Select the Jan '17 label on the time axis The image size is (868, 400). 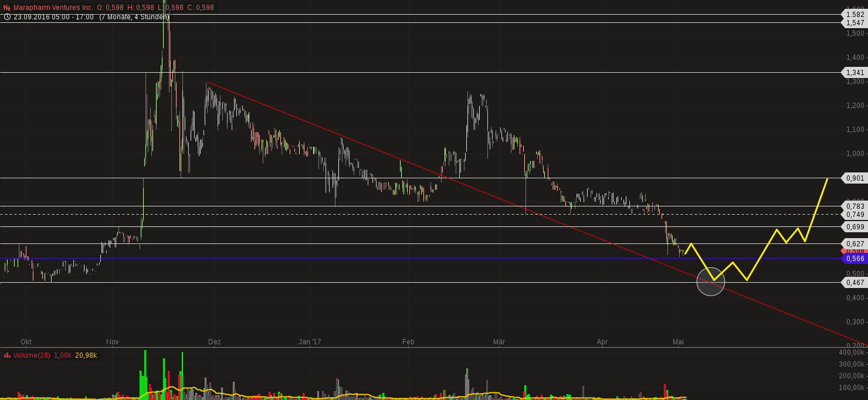tap(310, 341)
